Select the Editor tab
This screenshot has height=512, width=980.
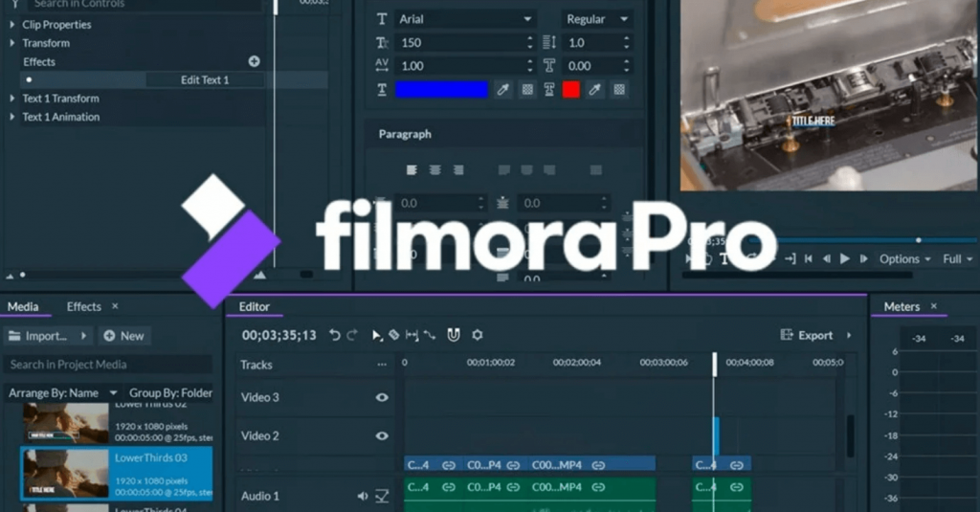tap(255, 307)
